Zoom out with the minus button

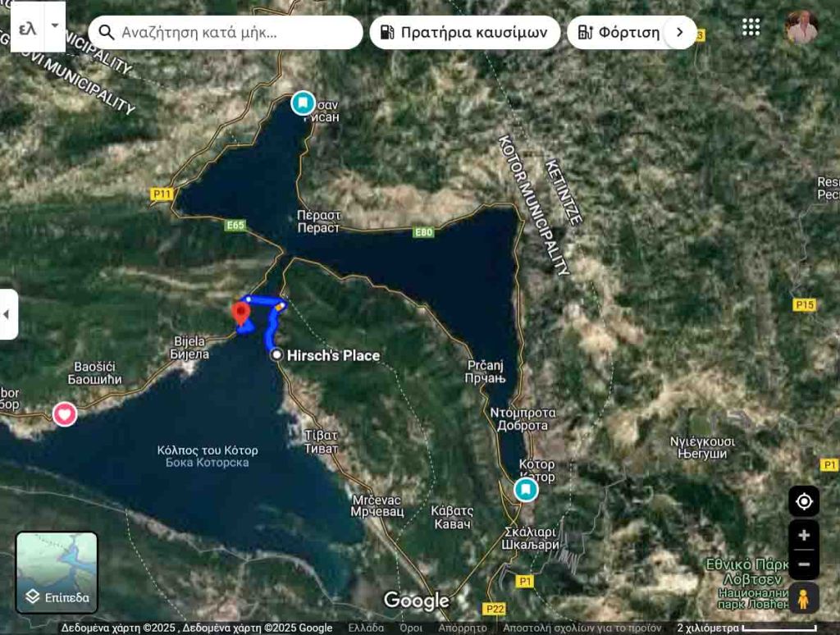click(x=803, y=564)
